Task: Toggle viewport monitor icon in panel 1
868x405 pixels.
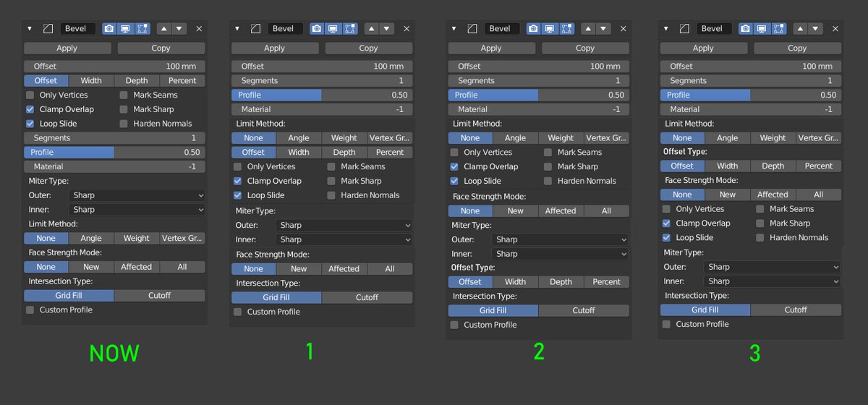Action: pos(333,29)
